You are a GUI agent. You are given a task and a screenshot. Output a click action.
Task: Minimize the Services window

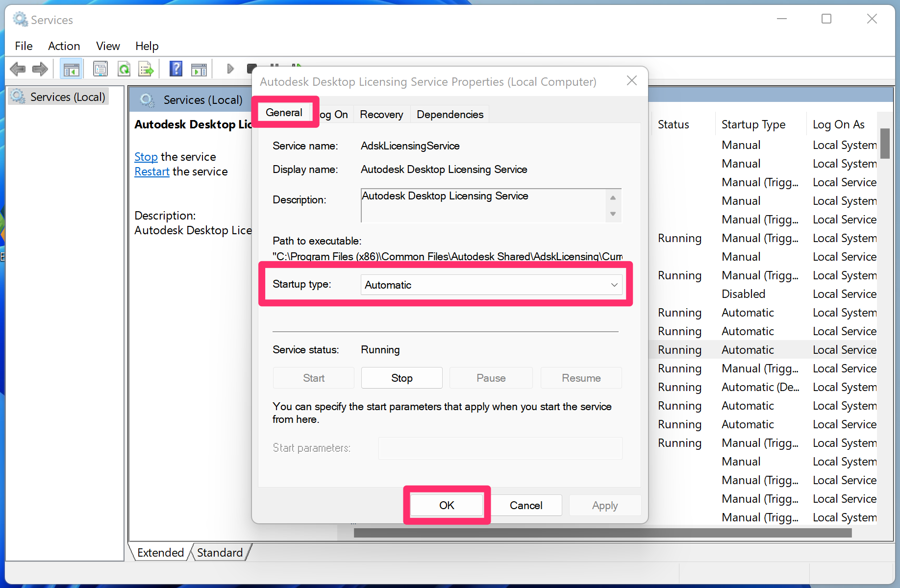781,19
